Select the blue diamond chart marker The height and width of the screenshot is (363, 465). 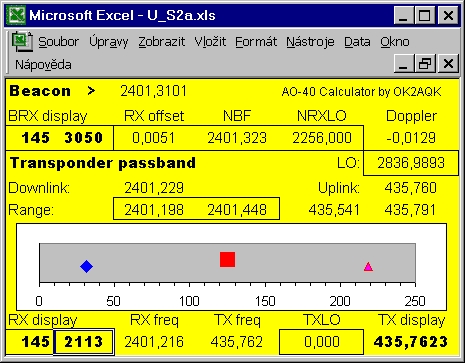[x=87, y=266]
